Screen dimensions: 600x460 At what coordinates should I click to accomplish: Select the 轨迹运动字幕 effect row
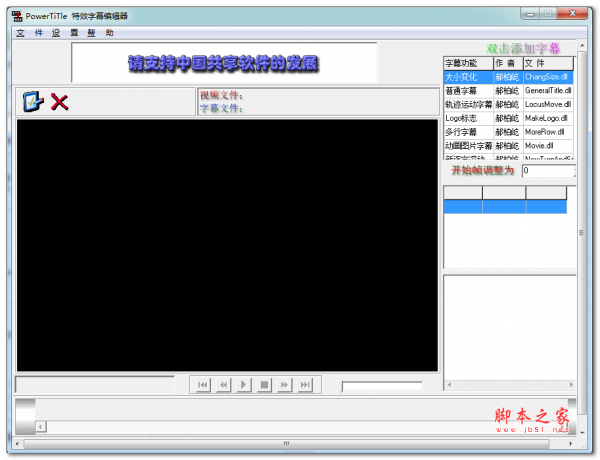[x=509, y=104]
